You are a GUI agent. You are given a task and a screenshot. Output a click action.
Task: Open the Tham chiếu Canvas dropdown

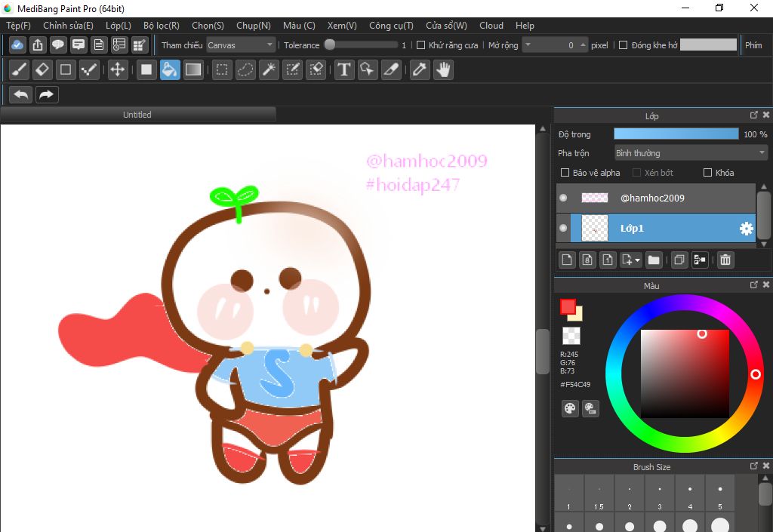tap(241, 45)
